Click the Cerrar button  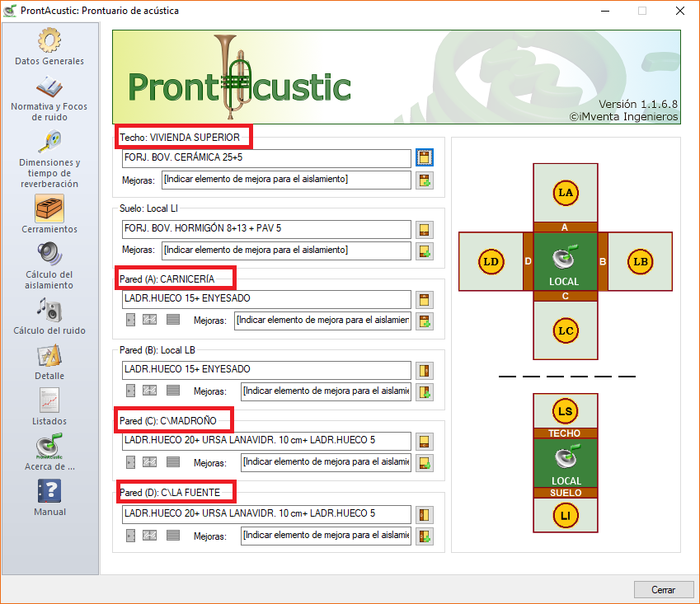[664, 590]
